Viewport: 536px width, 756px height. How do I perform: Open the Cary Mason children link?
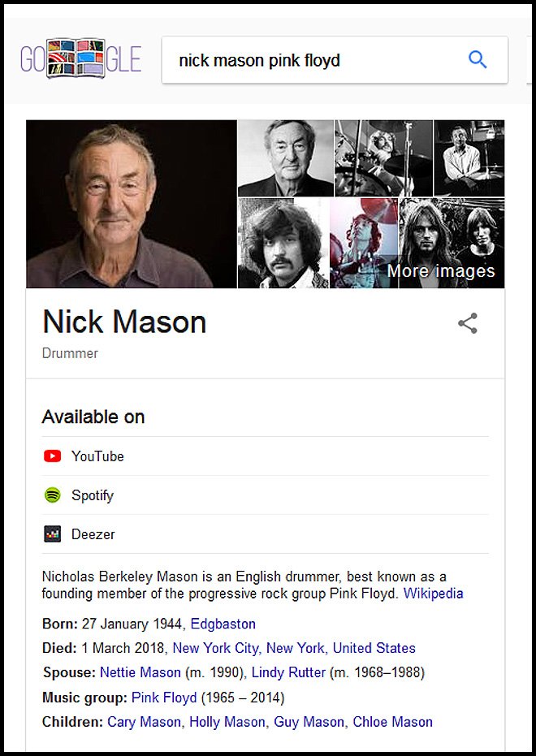[x=144, y=722]
